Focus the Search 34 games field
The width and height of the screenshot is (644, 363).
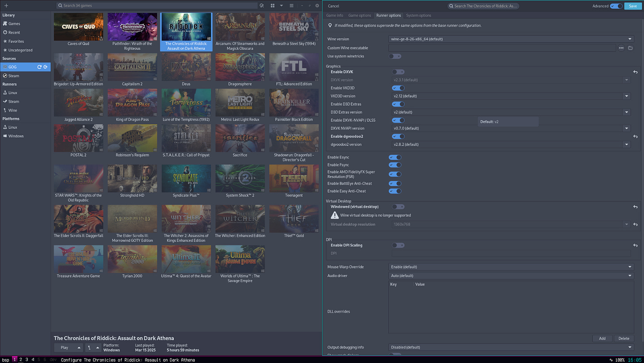157,6
